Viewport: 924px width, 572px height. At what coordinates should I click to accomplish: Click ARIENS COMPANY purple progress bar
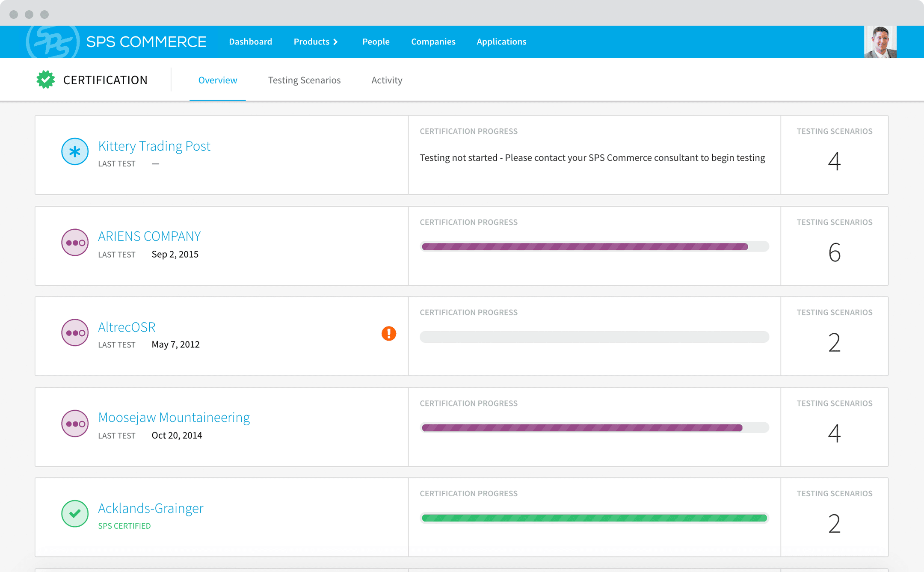point(595,246)
